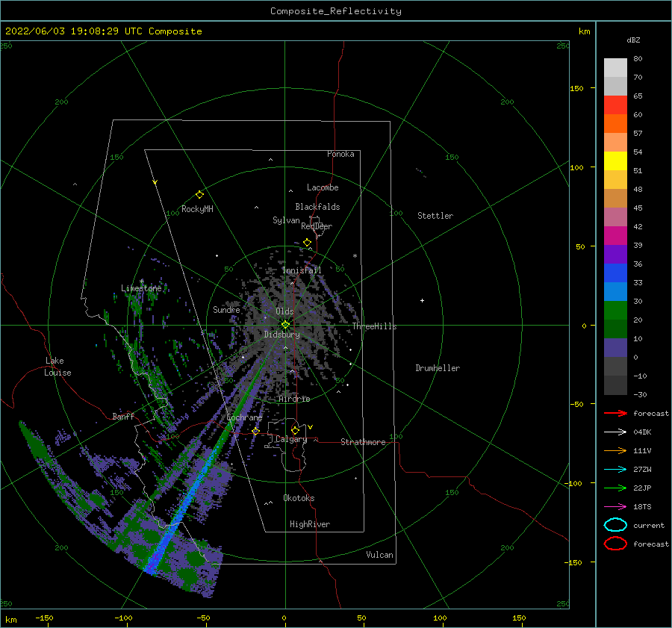The height and width of the screenshot is (628, 672).
Task: Click the Olds label near radar center
Action: point(284,311)
